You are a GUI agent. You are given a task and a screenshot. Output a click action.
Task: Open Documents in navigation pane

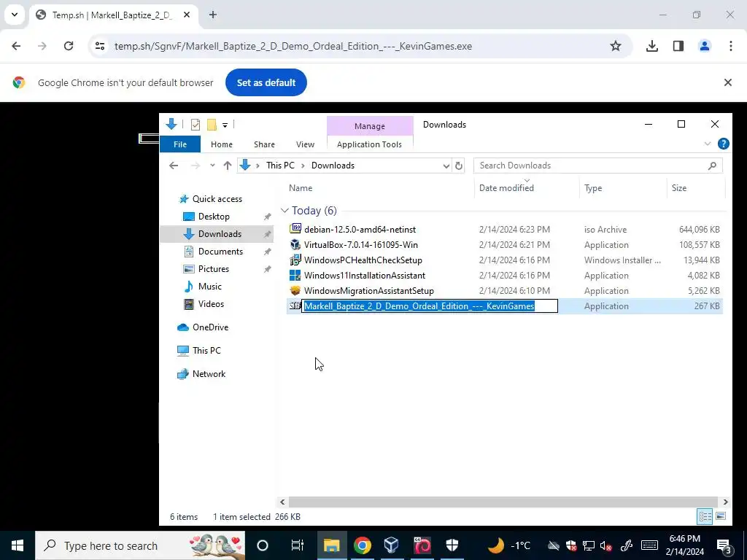(220, 252)
